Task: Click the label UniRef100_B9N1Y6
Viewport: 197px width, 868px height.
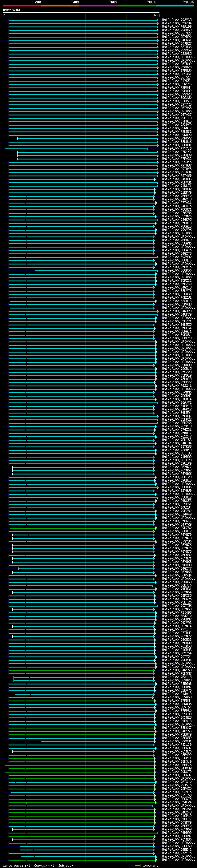Action: [x=177, y=84]
